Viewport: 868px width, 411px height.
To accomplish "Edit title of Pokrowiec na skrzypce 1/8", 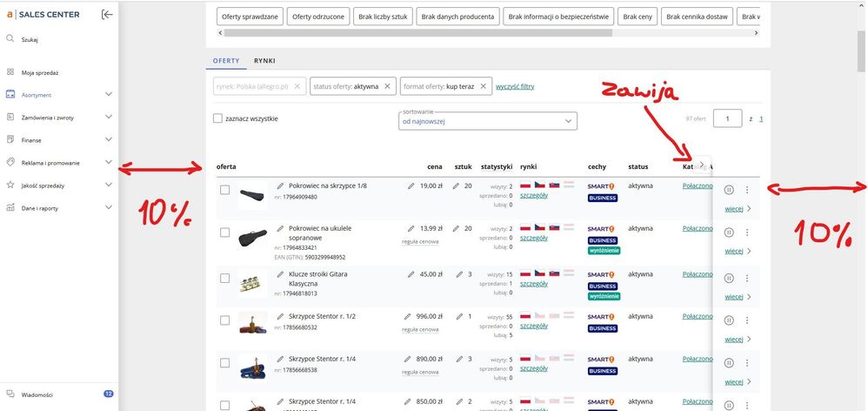I will pyautogui.click(x=280, y=185).
